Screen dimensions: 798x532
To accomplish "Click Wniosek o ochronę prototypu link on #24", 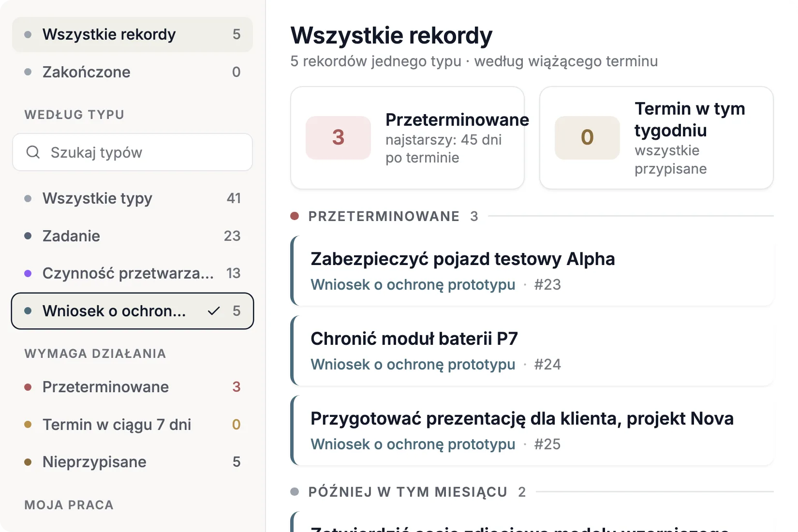I will 413,365.
